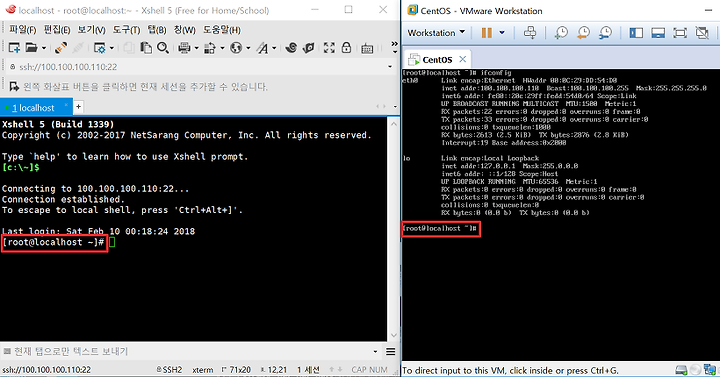Viewport: 720px width, 377px height.
Task: Click Send Ctrl+Alt+Del icon in VMware
Action: (530, 33)
